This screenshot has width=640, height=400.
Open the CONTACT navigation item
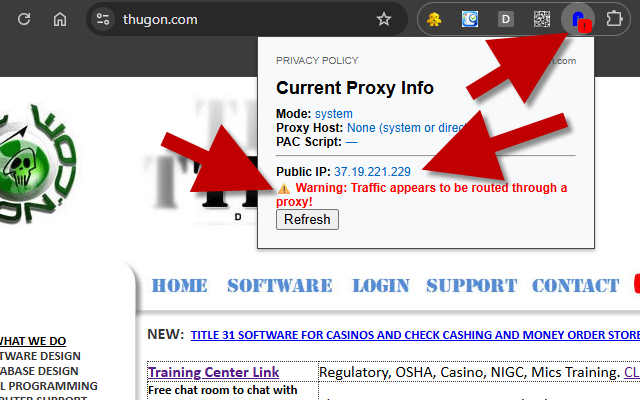point(576,286)
